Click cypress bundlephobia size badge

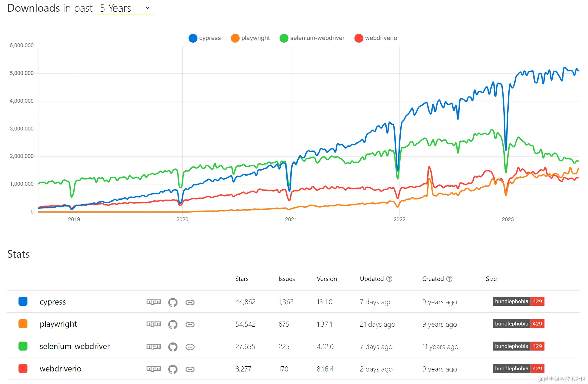point(518,302)
